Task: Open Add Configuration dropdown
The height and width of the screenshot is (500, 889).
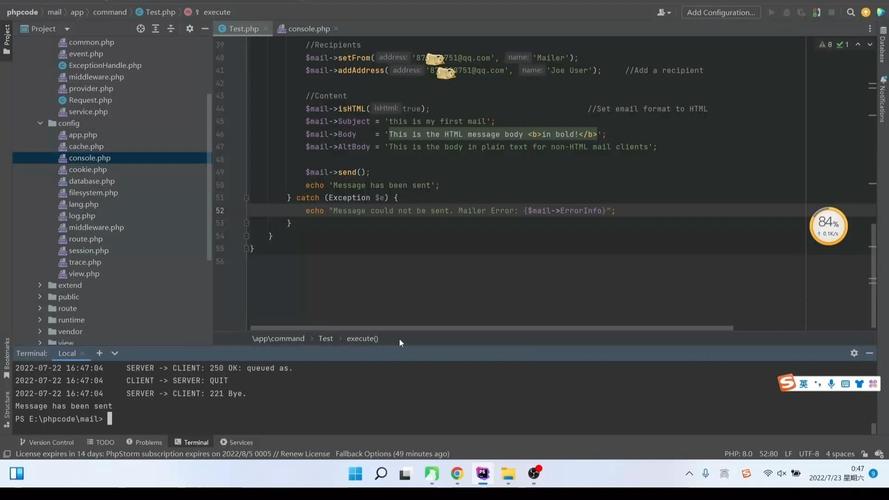Action: point(721,12)
